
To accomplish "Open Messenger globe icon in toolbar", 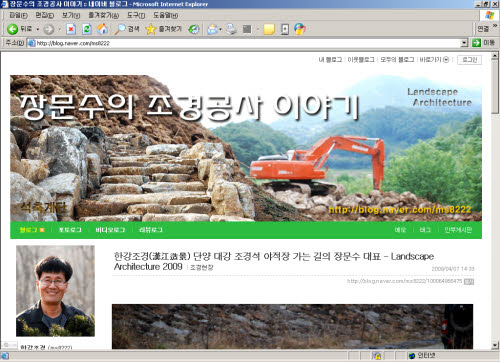I will point(300,29).
